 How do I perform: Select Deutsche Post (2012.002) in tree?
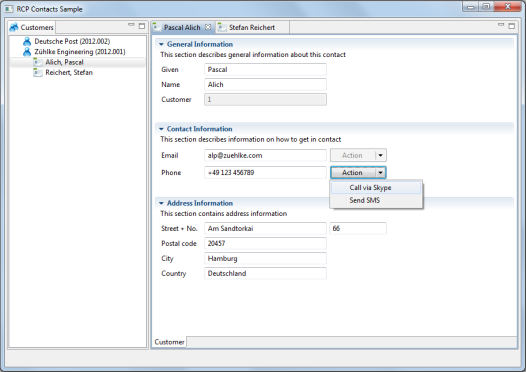(72, 42)
